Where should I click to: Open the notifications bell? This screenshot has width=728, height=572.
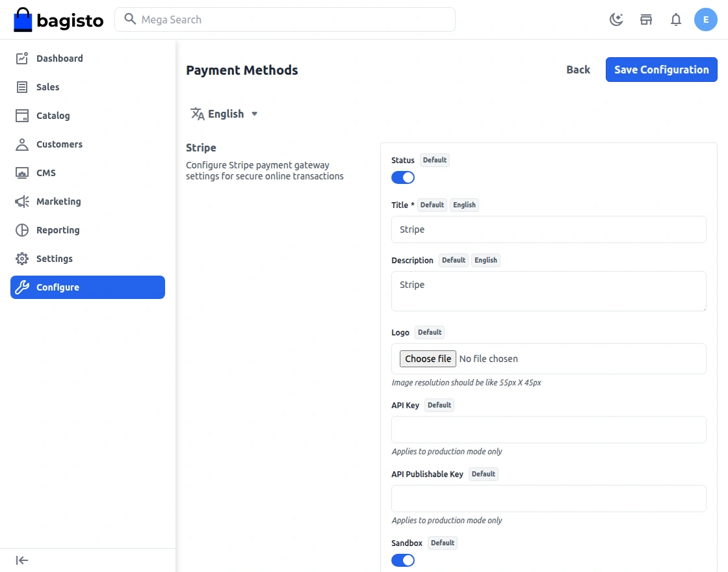[676, 19]
